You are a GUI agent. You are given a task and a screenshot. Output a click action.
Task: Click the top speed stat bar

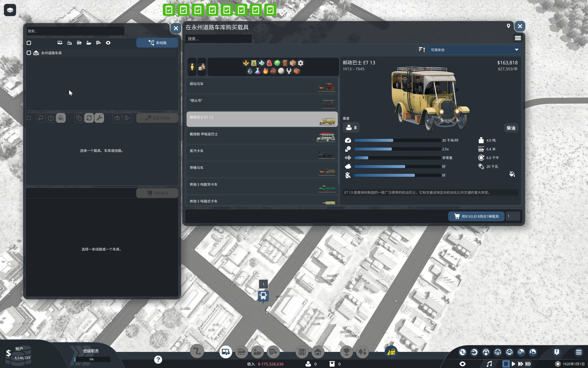(397, 140)
